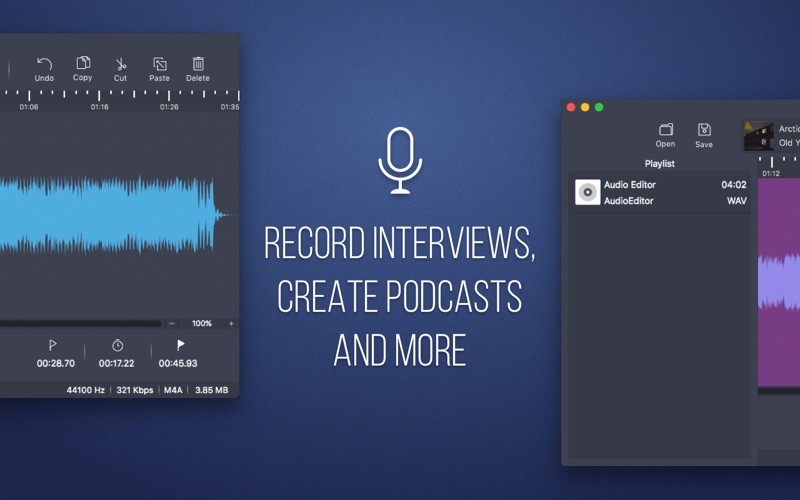The width and height of the screenshot is (800, 500).
Task: Click the start flag marker icon
Action: pyautogui.click(x=53, y=345)
